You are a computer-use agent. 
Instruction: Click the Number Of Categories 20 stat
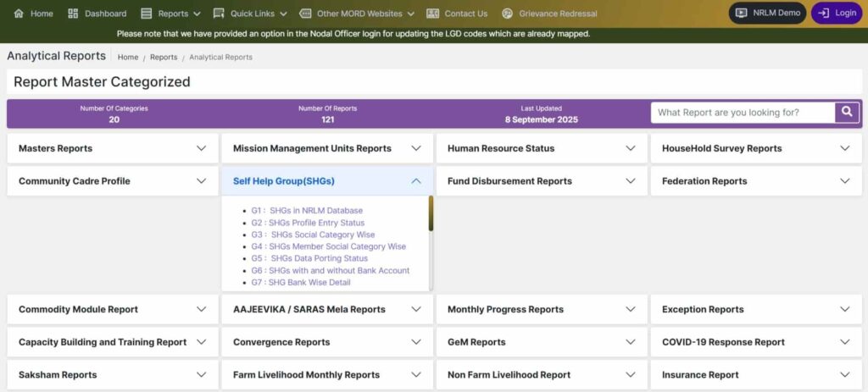[x=114, y=114]
